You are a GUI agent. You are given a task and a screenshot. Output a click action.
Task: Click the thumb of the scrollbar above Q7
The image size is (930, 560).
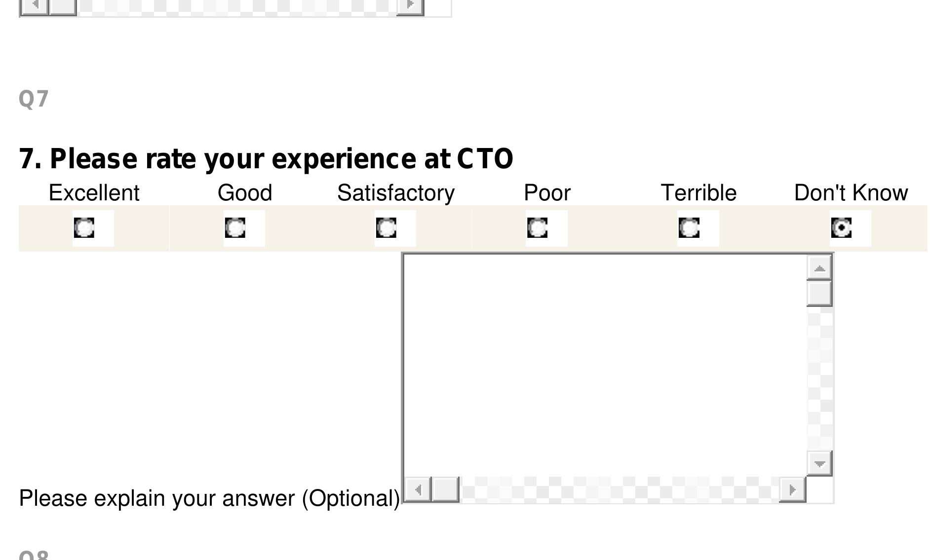[x=63, y=6]
